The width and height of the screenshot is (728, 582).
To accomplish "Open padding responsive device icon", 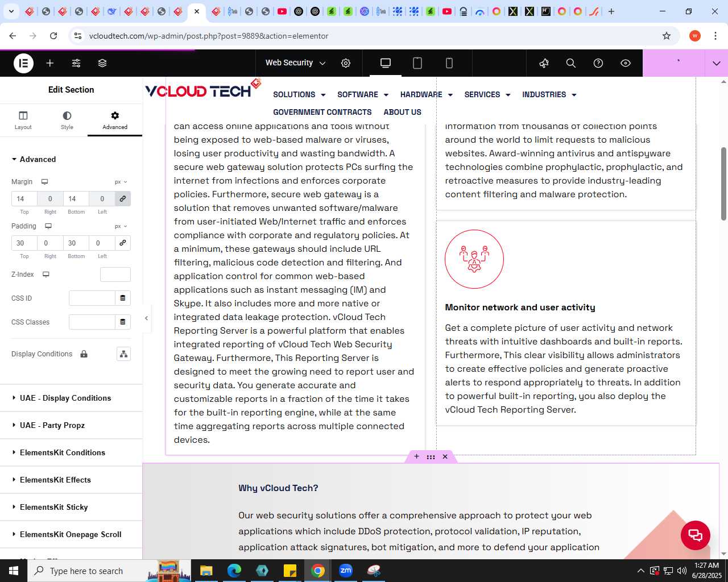I will (48, 226).
